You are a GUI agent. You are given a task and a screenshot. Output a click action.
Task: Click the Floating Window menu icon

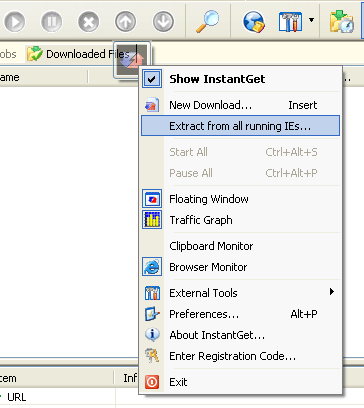[x=152, y=199]
